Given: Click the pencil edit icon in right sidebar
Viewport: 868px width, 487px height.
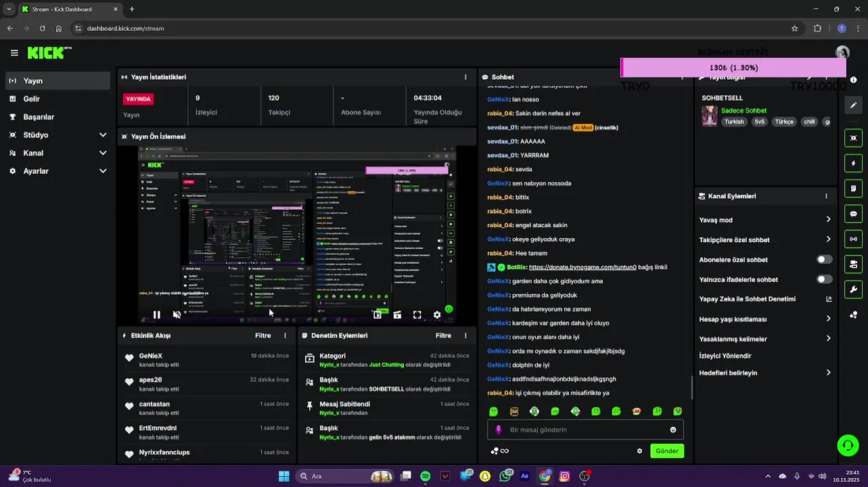Looking at the screenshot, I should point(853,106).
